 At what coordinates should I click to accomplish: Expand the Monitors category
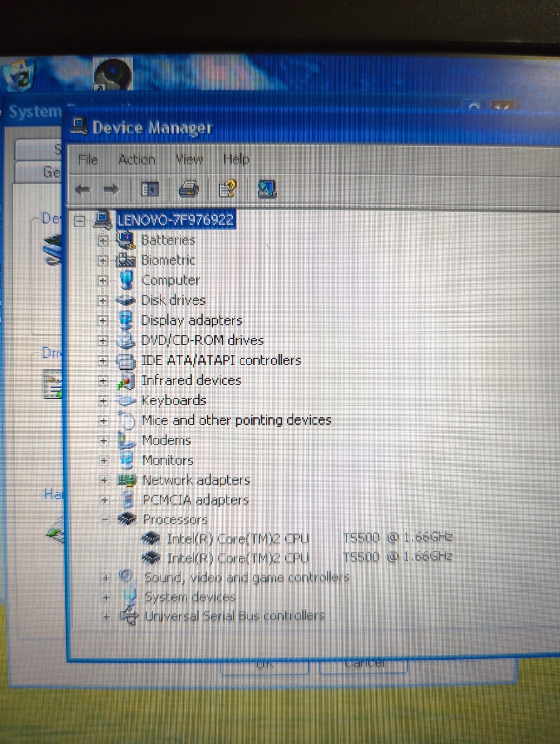[104, 461]
